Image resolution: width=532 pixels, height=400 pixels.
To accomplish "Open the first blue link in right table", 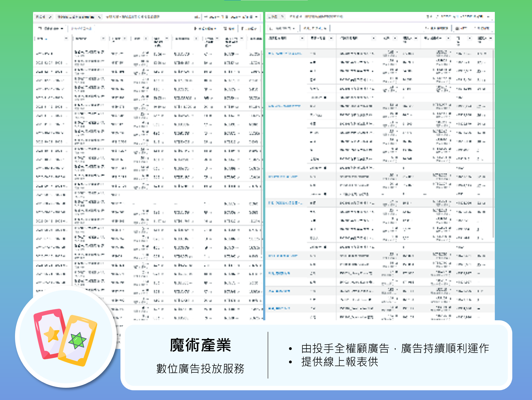I will [284, 53].
